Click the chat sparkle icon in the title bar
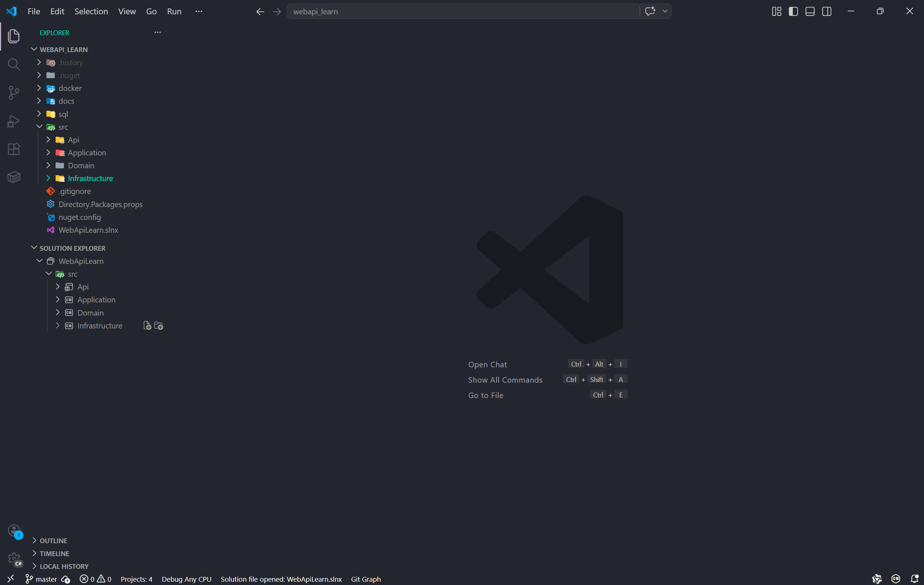Image resolution: width=924 pixels, height=585 pixels. (650, 11)
